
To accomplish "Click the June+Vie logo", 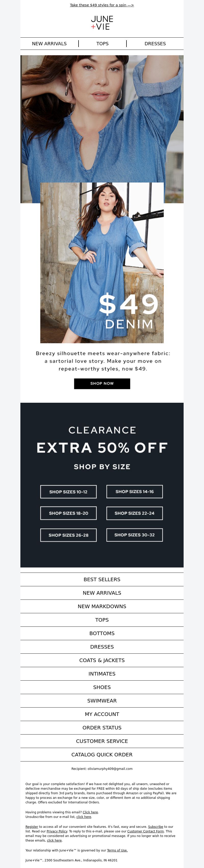I will pos(102,23).
